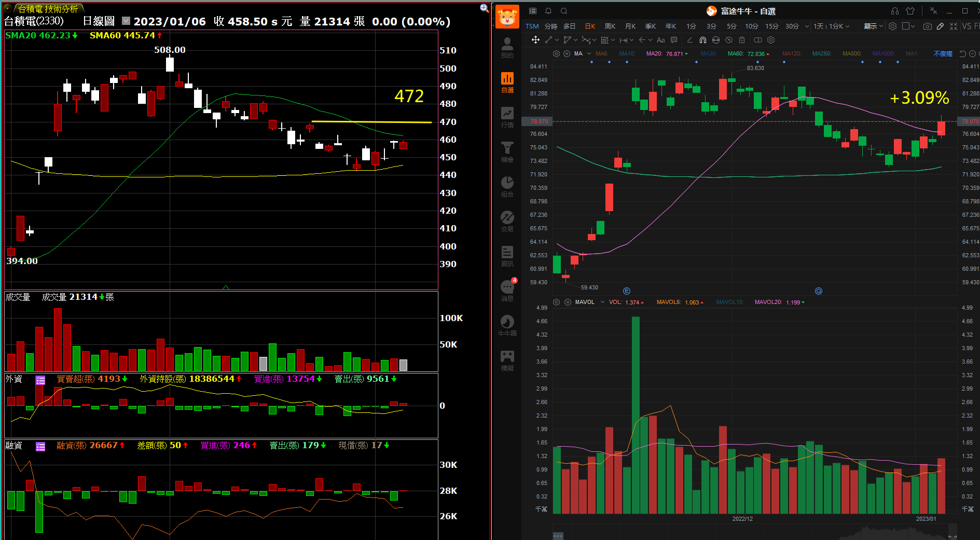Screen dimensions: 980x540
Task: Toggle MA5 moving average line
Action: (x=601, y=53)
